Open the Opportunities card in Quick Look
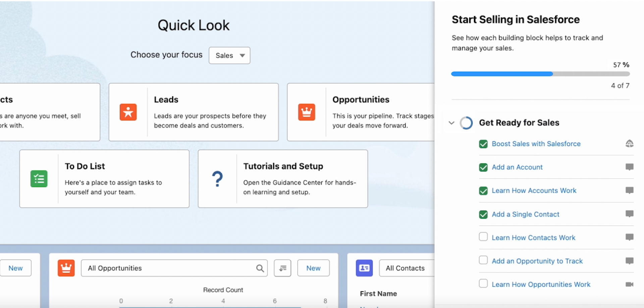 pyautogui.click(x=361, y=112)
